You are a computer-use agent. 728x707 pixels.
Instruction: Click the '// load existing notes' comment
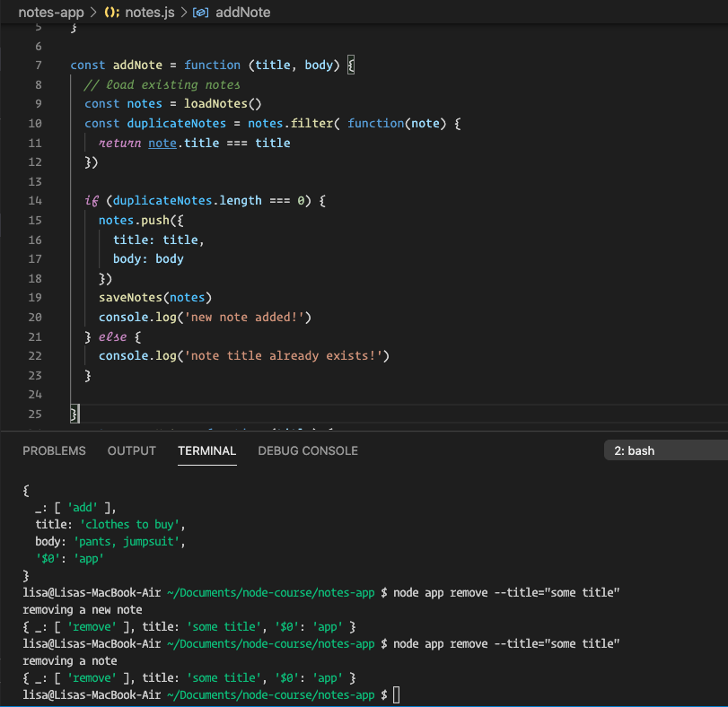tap(162, 84)
